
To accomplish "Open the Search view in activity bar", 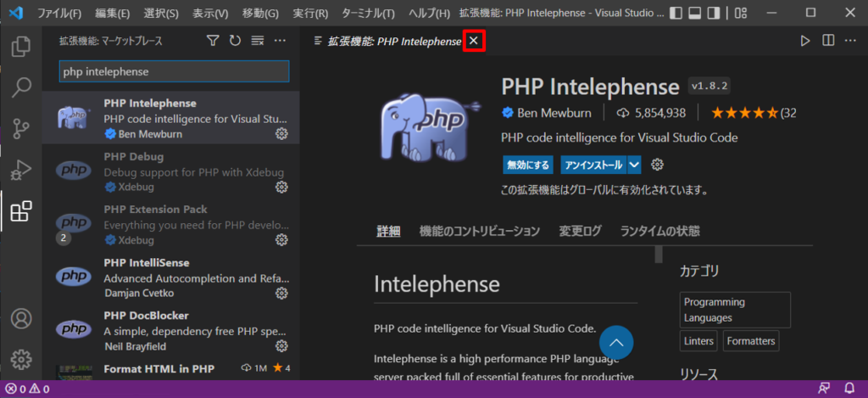I will click(21, 87).
